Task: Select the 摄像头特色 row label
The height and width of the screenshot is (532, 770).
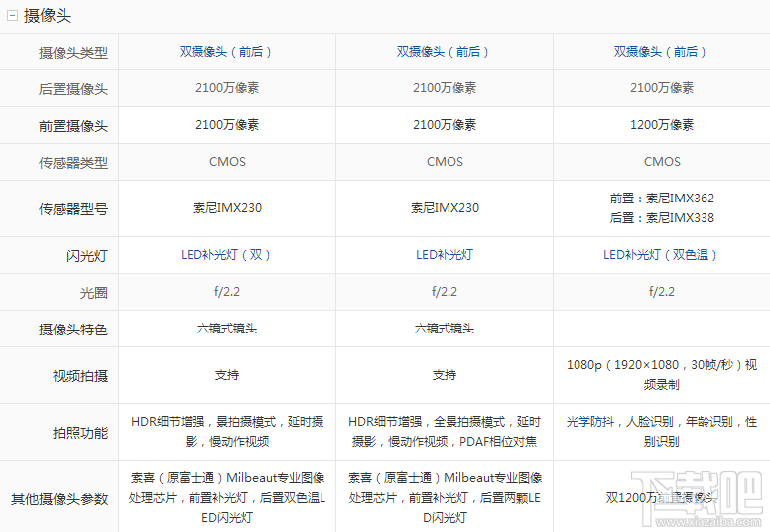Action: [x=73, y=330]
